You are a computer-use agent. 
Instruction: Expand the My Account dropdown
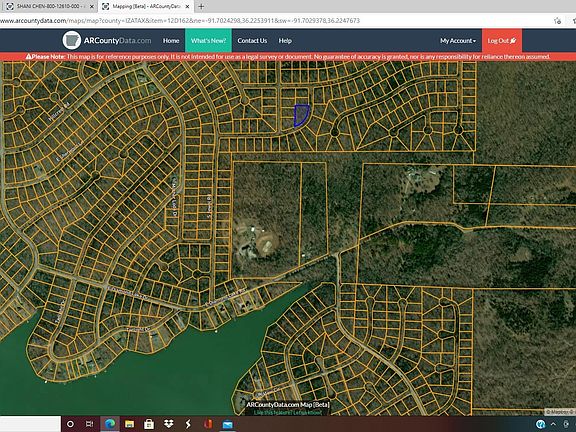tap(458, 41)
